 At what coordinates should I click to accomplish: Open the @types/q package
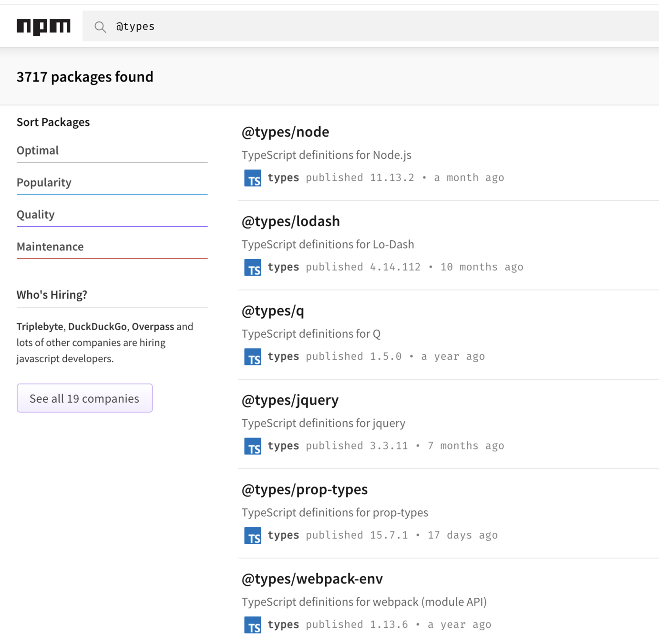pos(272,311)
